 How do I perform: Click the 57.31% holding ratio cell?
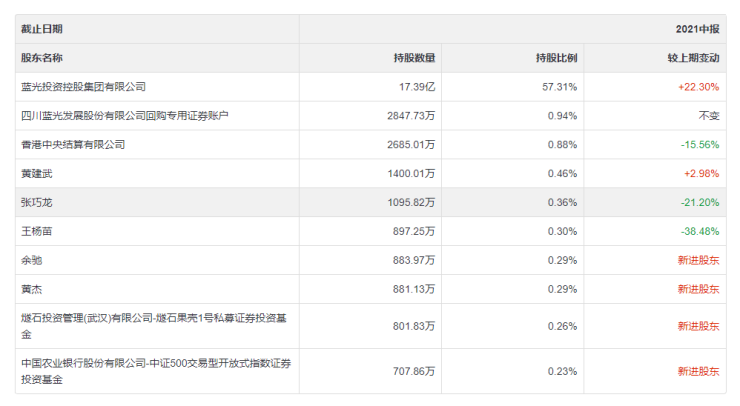click(559, 87)
